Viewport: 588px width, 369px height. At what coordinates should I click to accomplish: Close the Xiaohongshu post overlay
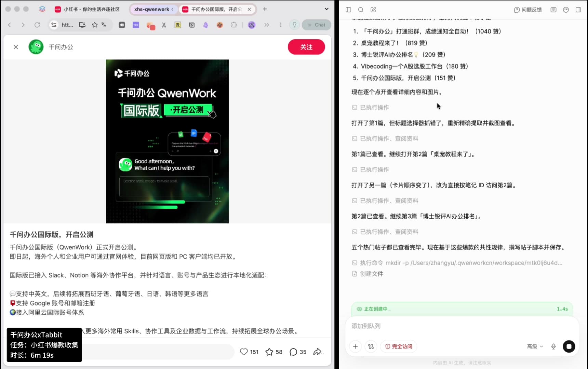click(x=16, y=47)
